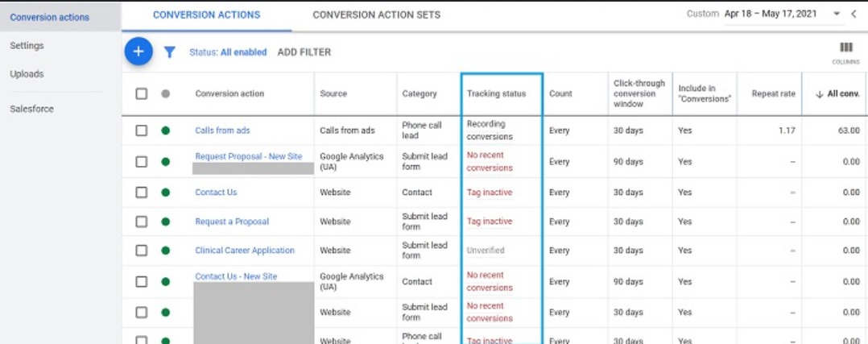This screenshot has height=344, width=868.
Task: Open Uploads in the left sidebar
Action: tap(27, 74)
